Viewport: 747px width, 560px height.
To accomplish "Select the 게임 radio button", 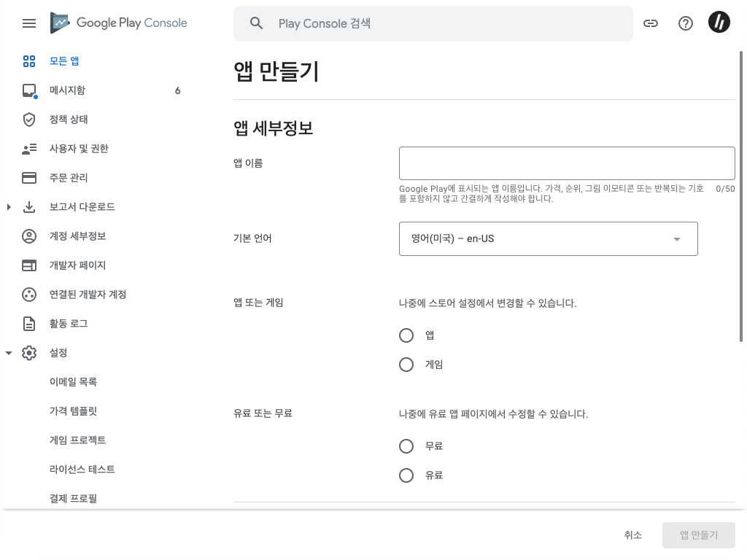I will [406, 365].
